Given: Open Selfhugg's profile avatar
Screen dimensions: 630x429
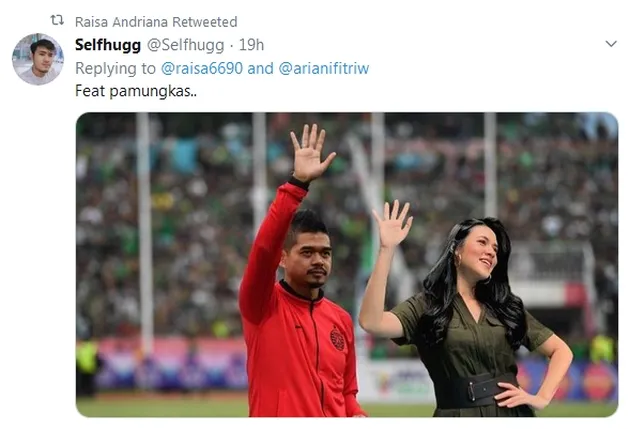Looking at the screenshot, I should click(x=38, y=59).
